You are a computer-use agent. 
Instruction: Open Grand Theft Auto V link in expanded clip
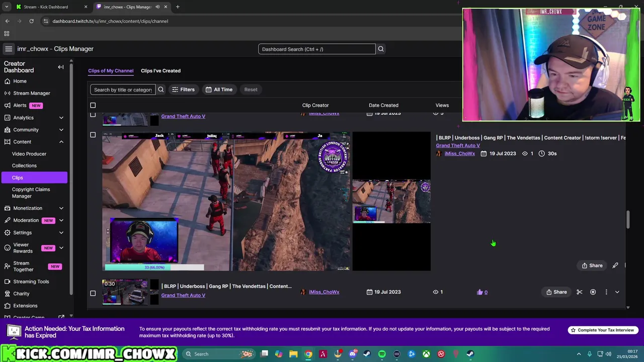click(458, 145)
